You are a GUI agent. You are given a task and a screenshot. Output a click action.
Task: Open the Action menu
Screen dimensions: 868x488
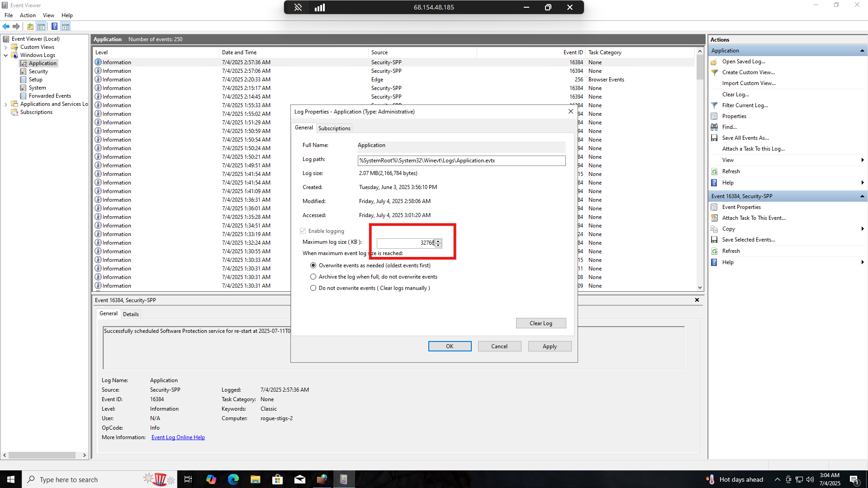pos(28,15)
